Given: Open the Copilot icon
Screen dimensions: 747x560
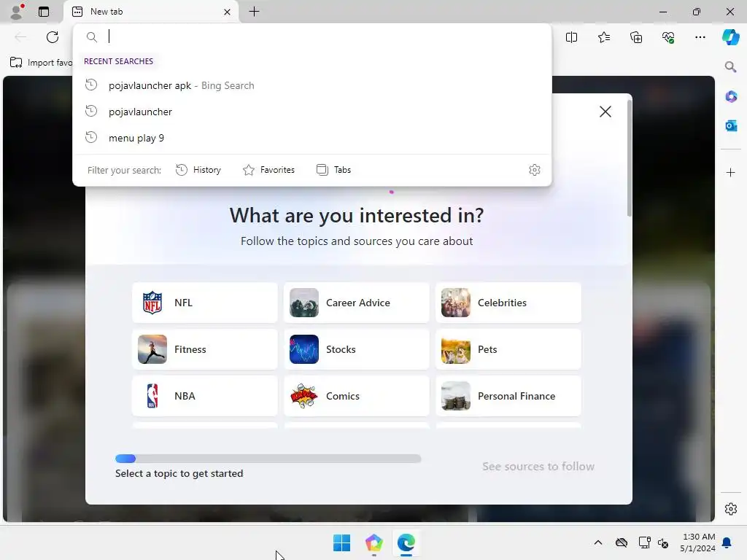Looking at the screenshot, I should 730,37.
